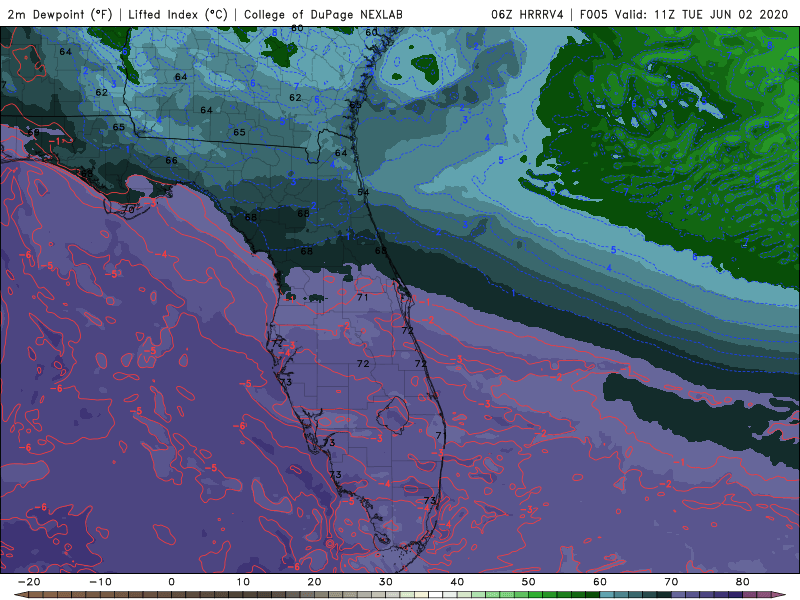Click the "F005" forecast hour text
Screen dimensions: 800x600
pyautogui.click(x=594, y=14)
